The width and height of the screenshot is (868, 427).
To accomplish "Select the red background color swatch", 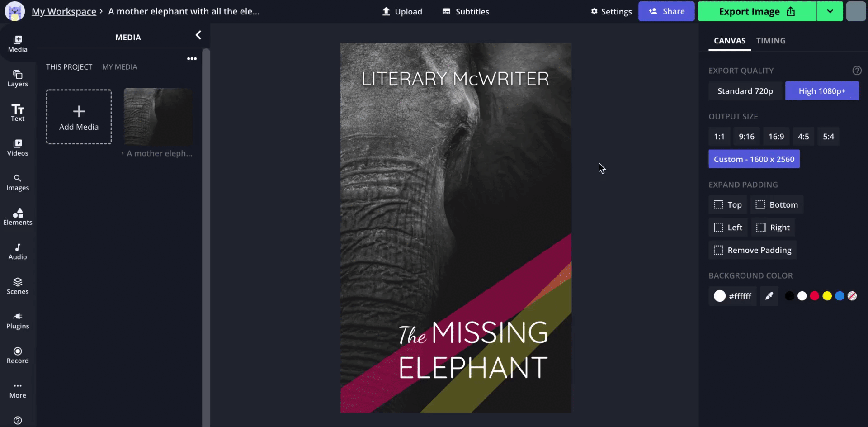I will tap(814, 296).
